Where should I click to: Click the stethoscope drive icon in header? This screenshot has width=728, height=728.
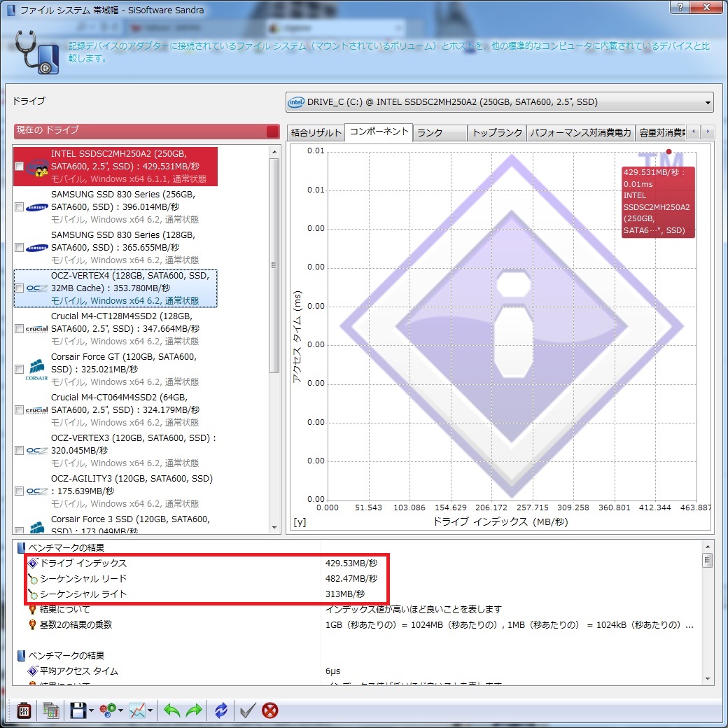(37, 52)
